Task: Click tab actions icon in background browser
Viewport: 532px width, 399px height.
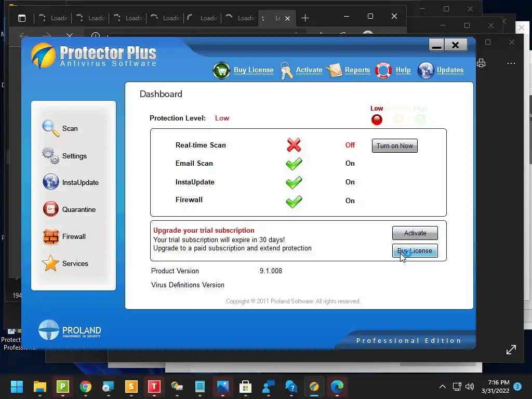Action: (x=22, y=18)
